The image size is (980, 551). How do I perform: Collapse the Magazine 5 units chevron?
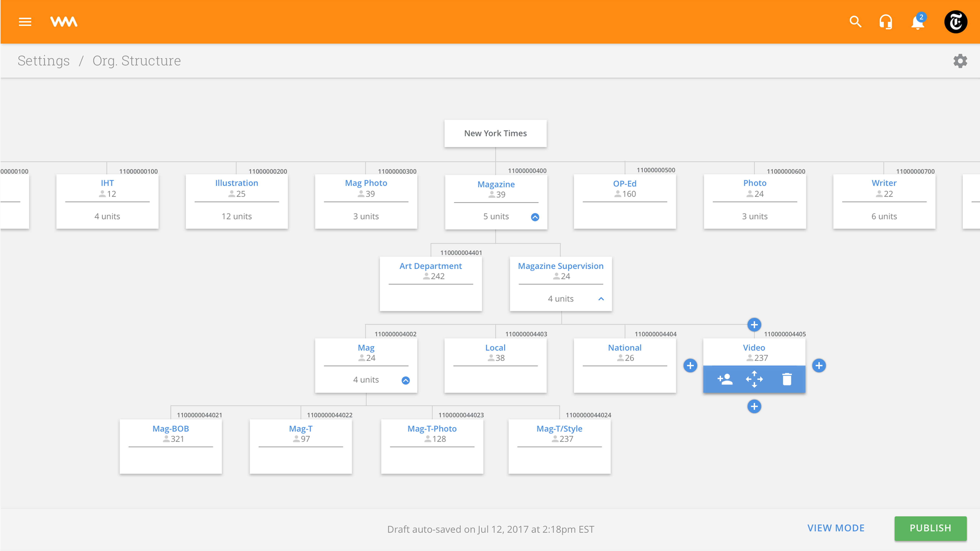point(535,217)
